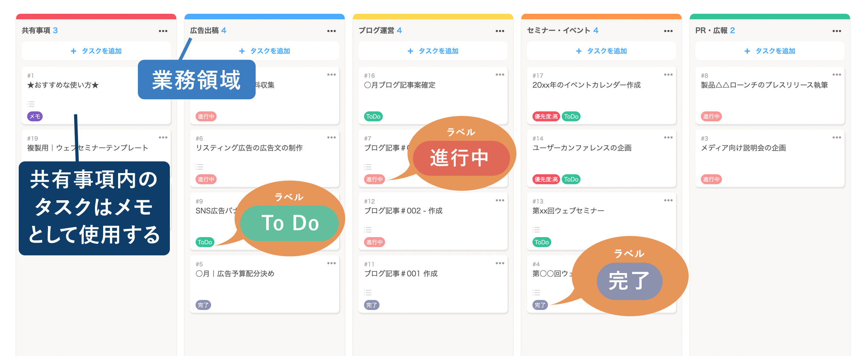Open more options for リスティング広告の広告文の制作 card
The image size is (868, 356).
(332, 138)
